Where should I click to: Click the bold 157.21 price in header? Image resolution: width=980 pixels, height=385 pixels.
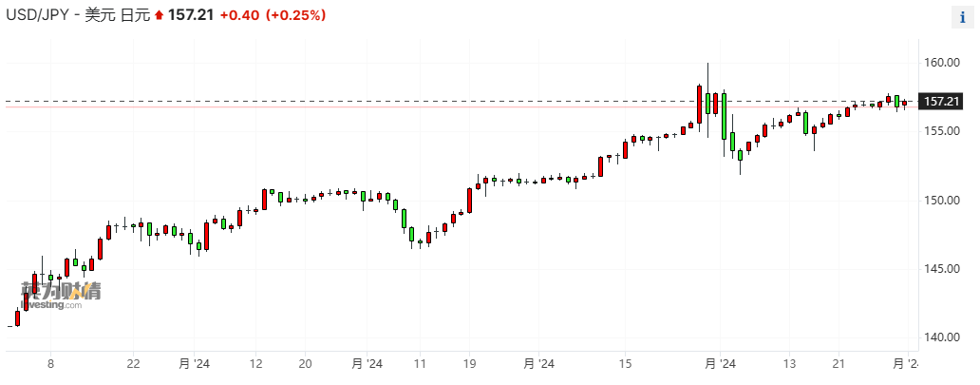point(189,16)
